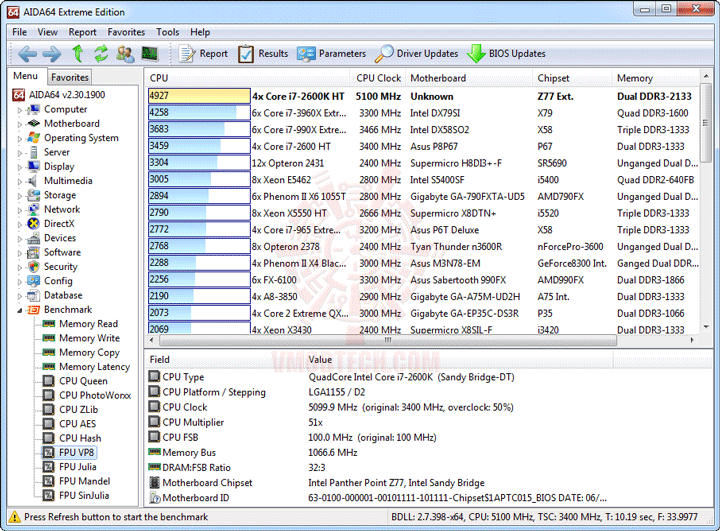Select the 6x Core i7-3960X result row

click(x=423, y=113)
